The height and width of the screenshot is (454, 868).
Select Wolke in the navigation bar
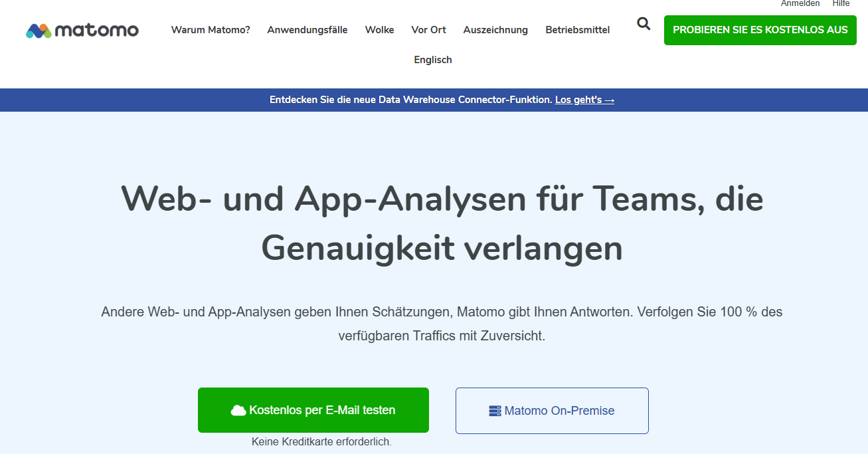379,30
